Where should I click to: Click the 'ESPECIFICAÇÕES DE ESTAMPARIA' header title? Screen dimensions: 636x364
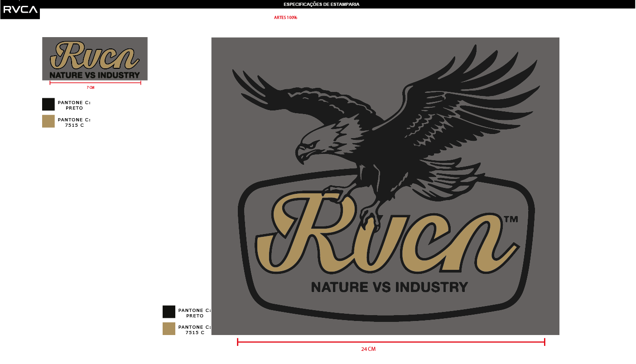tap(322, 4)
